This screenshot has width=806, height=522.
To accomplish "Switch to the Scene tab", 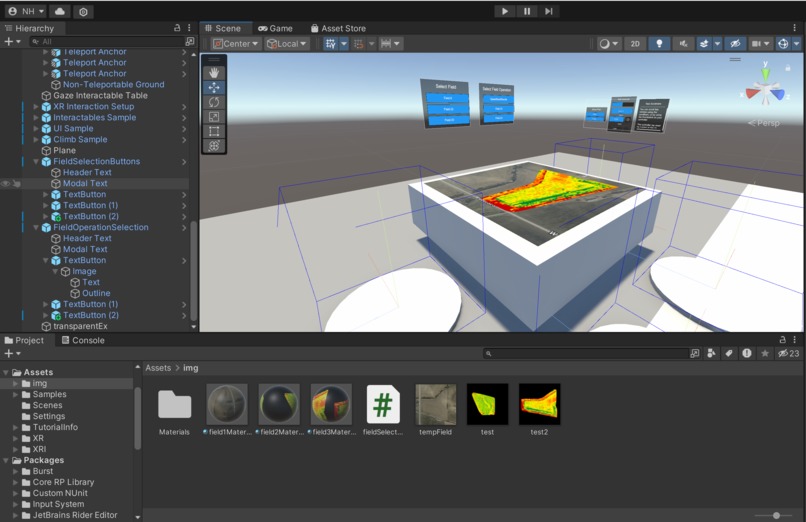I will tap(224, 28).
